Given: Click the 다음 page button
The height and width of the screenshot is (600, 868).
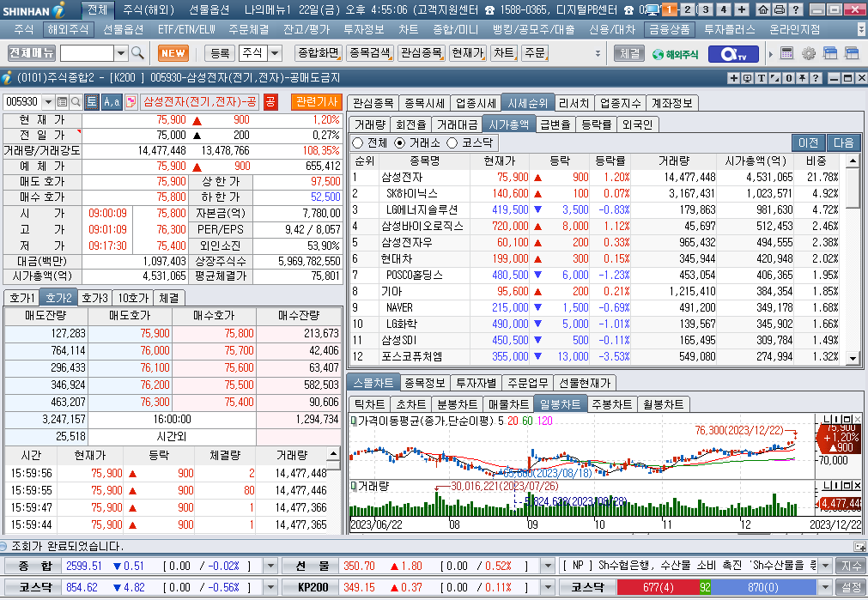Looking at the screenshot, I should (x=844, y=142).
